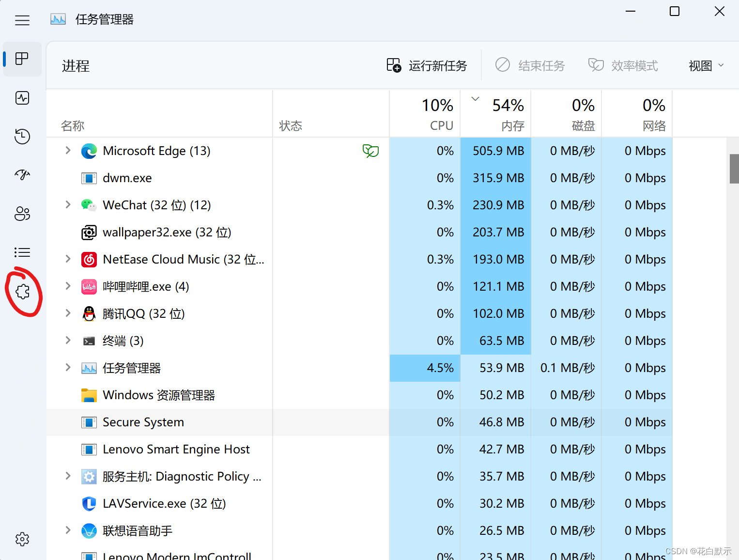Viewport: 739px width, 560px height.
Task: Click the 内存 sort chevron above the memory column
Action: click(475, 98)
